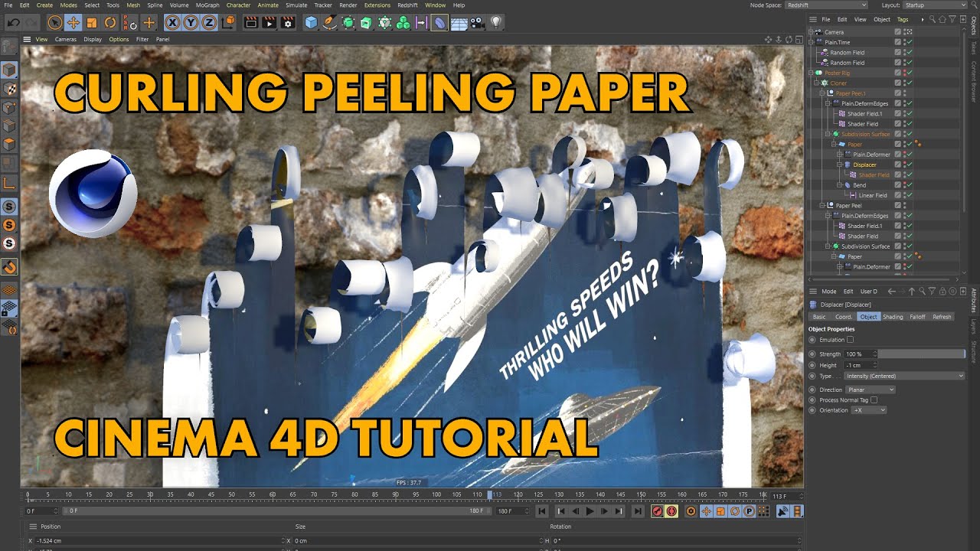Image resolution: width=980 pixels, height=551 pixels.
Task: Toggle Camera object layer/visibility box
Action: coord(898,32)
